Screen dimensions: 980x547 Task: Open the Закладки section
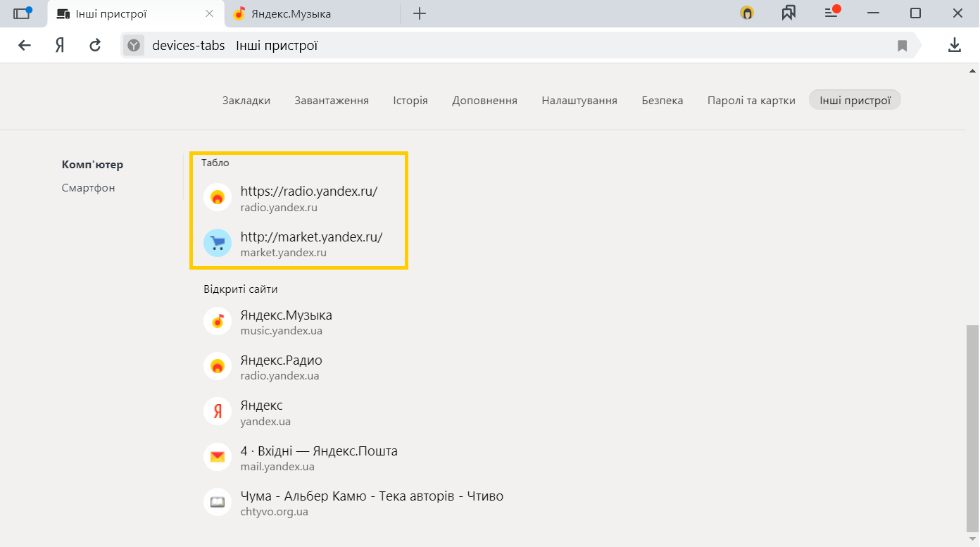[246, 101]
